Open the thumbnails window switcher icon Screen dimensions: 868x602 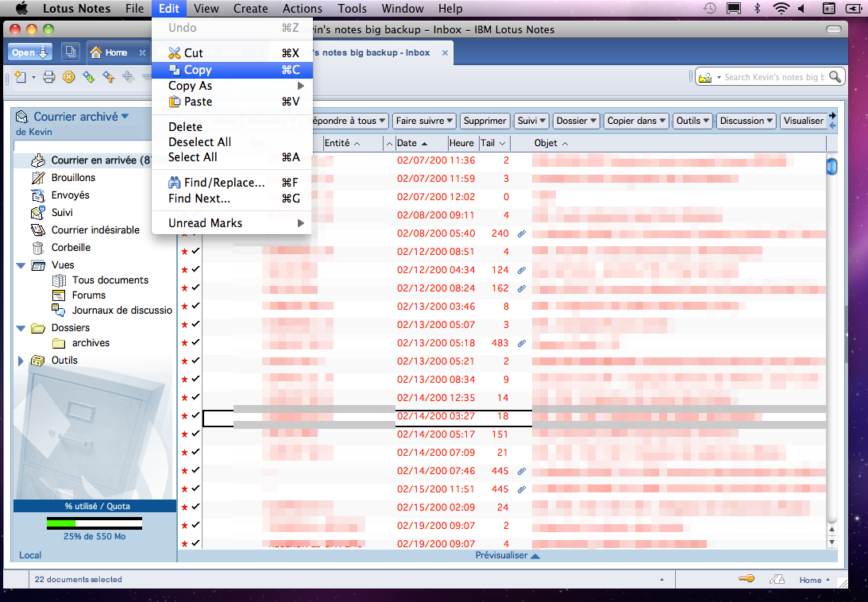point(71,52)
